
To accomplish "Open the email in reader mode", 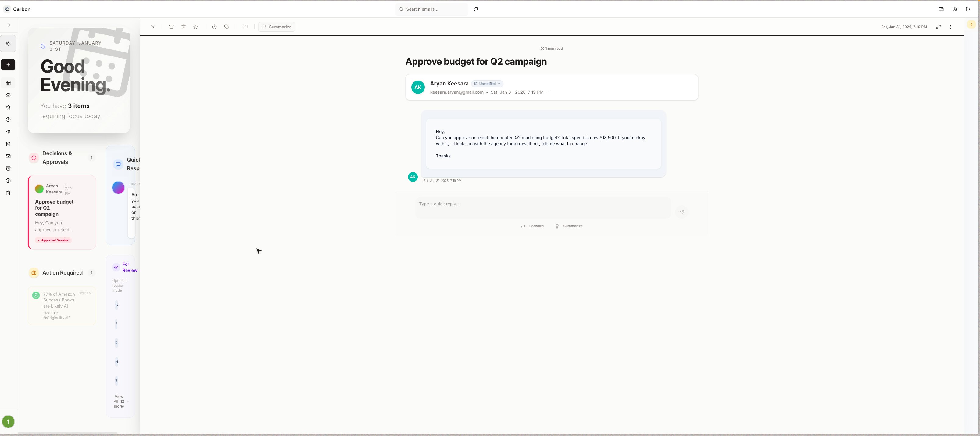I will (x=245, y=27).
